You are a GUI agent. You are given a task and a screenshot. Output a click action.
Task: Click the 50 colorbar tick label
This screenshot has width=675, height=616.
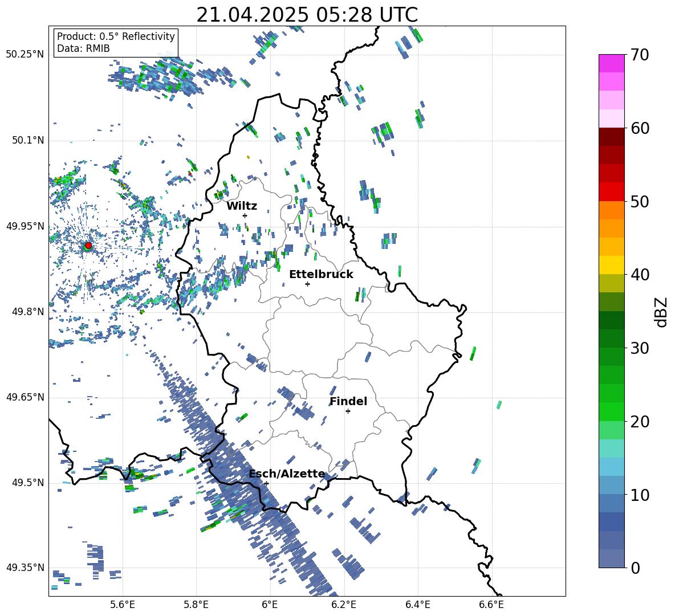pos(640,202)
